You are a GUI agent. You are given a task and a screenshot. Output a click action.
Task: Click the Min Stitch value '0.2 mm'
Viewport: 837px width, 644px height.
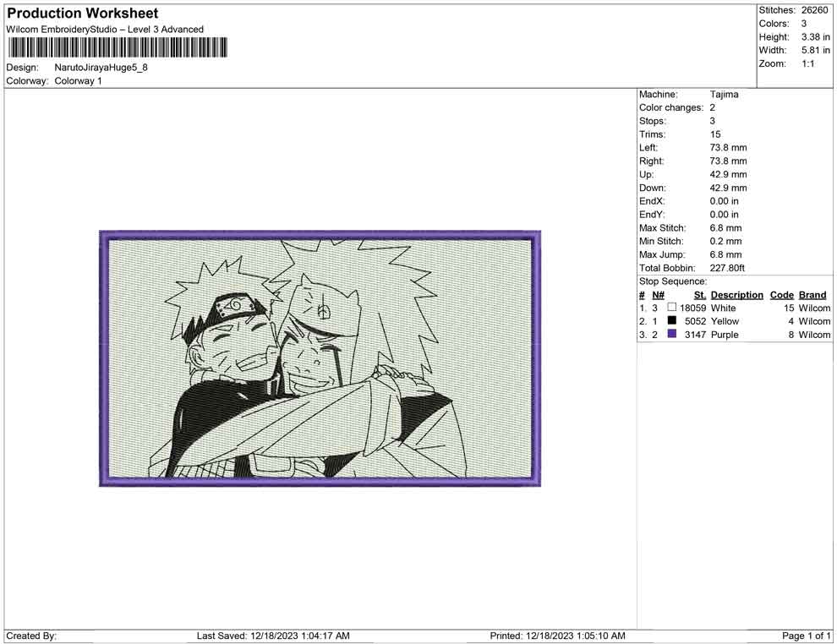pyautogui.click(x=726, y=241)
